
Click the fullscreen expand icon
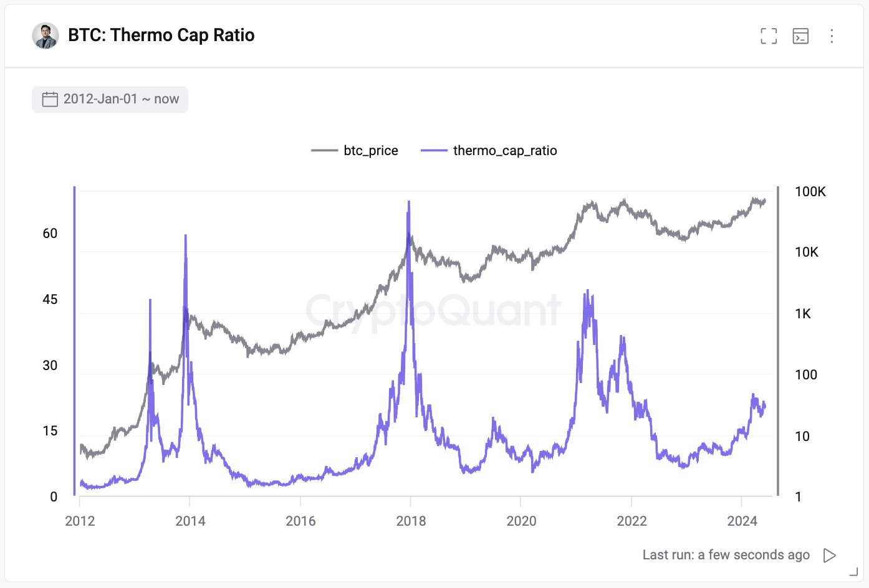[769, 36]
